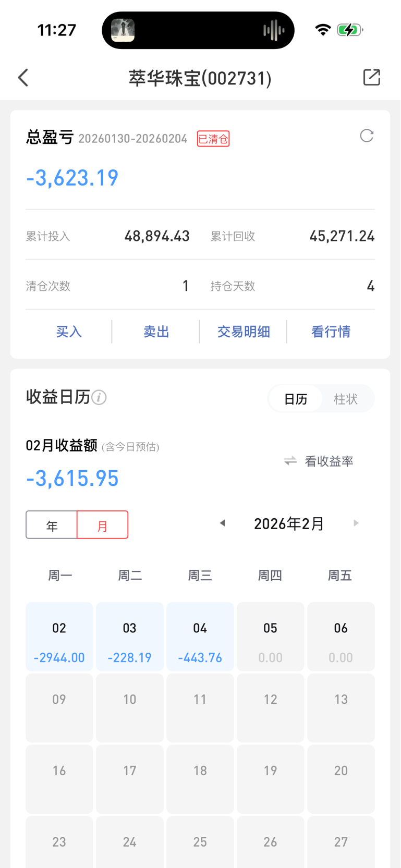Tap the 周三 weekday header
Screen dimensions: 401x868
[x=200, y=576]
